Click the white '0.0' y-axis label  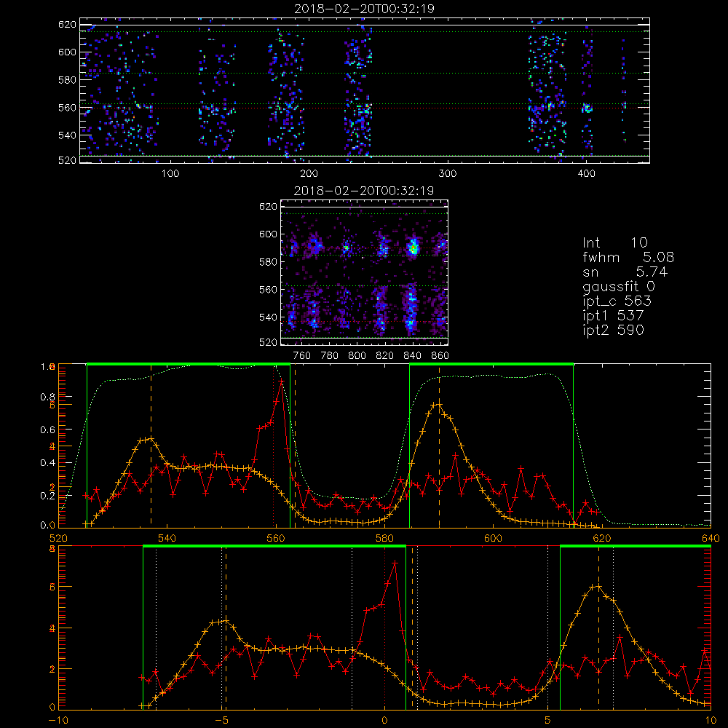[x=48, y=526]
